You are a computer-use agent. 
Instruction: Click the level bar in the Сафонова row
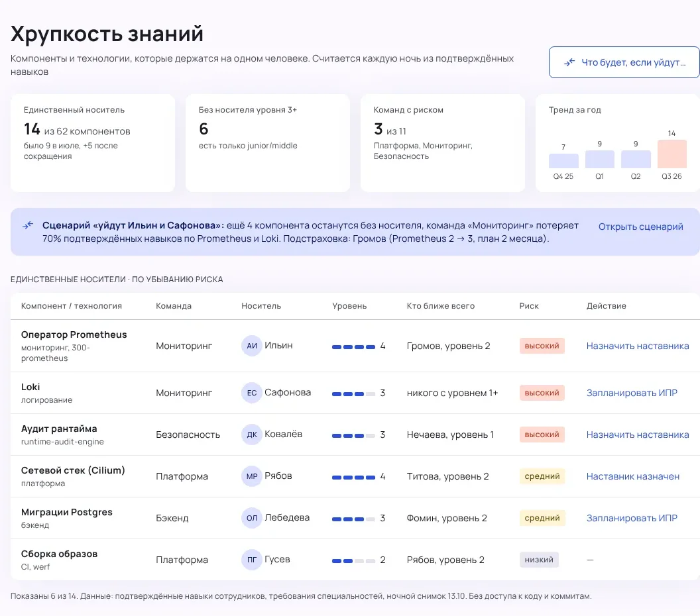coord(353,394)
